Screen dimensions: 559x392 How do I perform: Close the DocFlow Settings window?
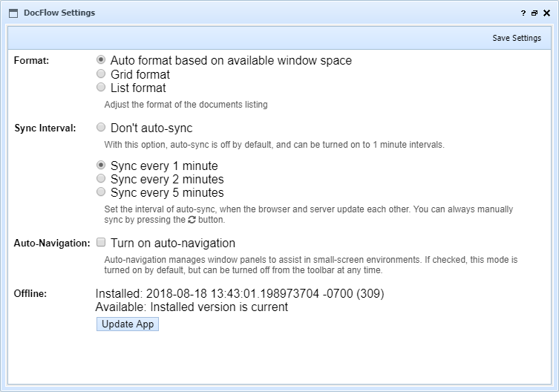(x=546, y=13)
